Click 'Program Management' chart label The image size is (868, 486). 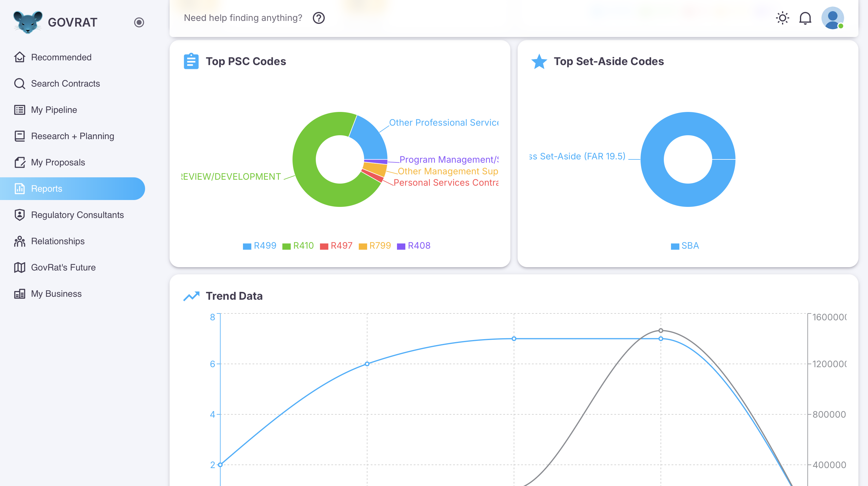[x=449, y=159]
